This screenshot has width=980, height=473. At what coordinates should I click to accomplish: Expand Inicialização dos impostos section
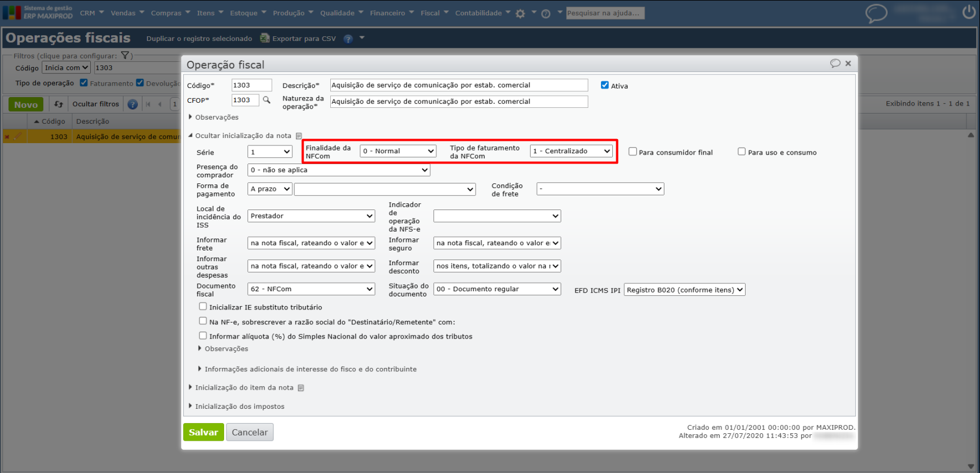(x=239, y=407)
